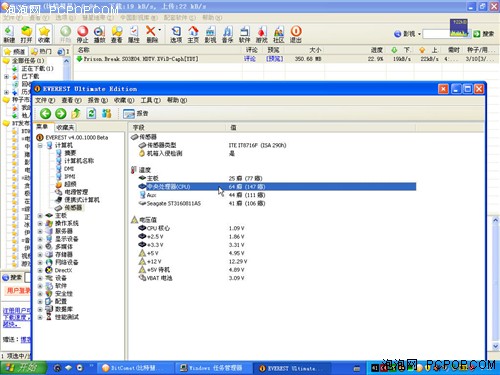Click BitComet 播放 play preview icon
Viewport: 500px width, 375px height.
tap(99, 34)
